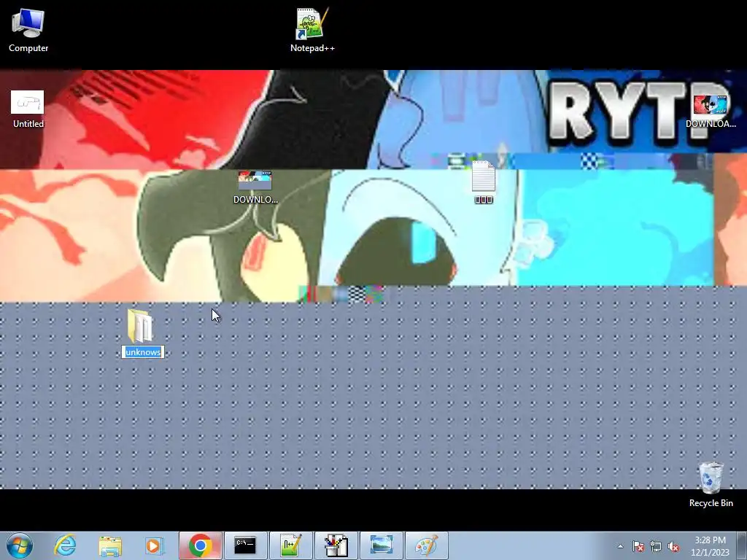Select the DOWNLO... image in the desktop middle
This screenshot has width=747, height=560.
(x=255, y=187)
